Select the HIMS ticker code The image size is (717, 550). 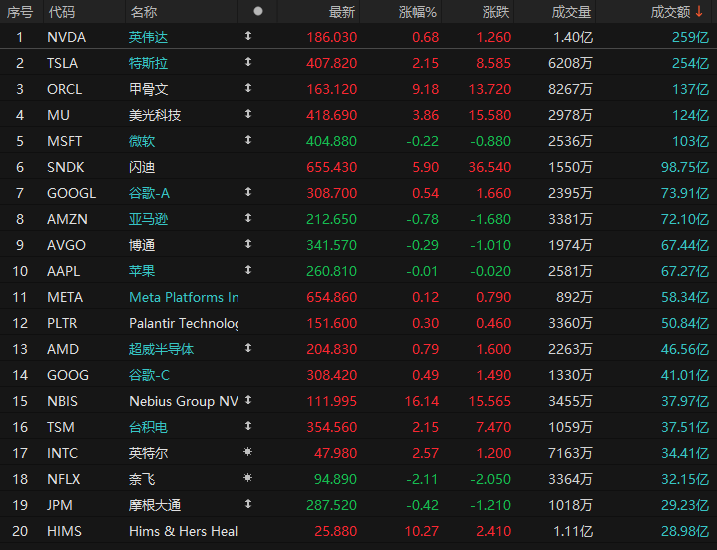[x=64, y=531]
